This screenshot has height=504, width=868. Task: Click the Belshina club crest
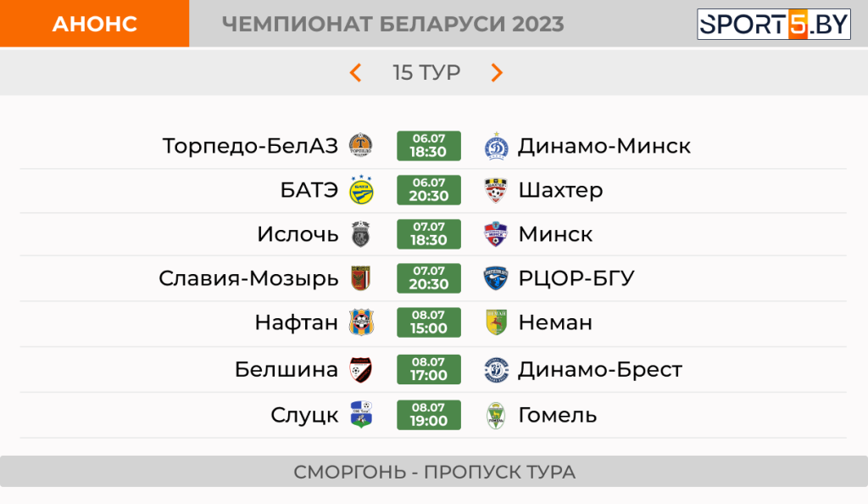tap(361, 369)
